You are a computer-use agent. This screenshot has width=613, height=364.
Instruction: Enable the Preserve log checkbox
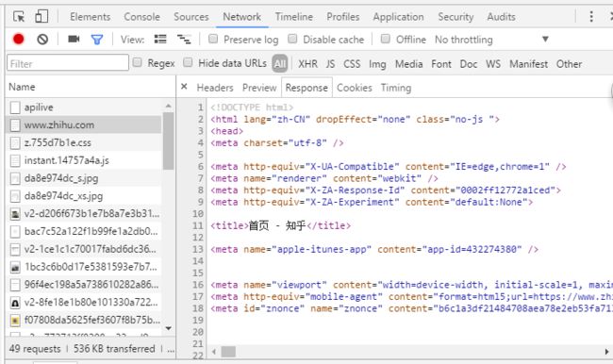click(x=213, y=39)
